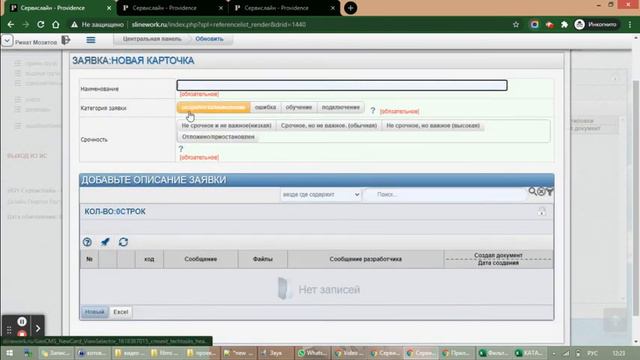
Task: Click the Обновить breadcrumb link
Action: click(x=209, y=39)
